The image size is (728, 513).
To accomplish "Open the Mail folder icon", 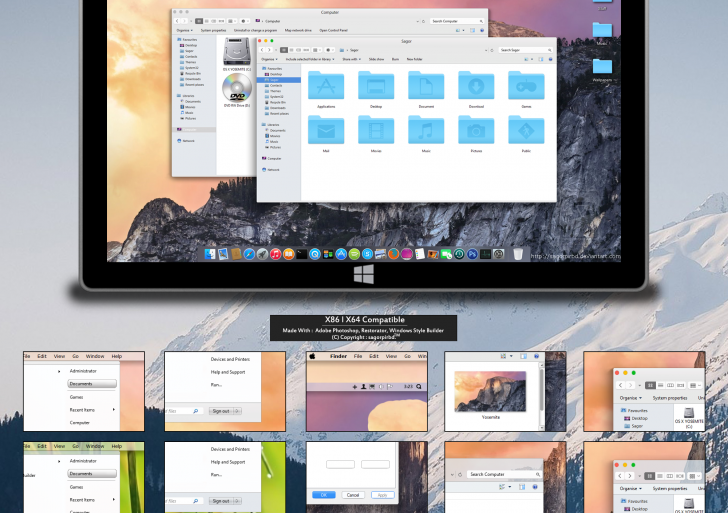I will coord(326,131).
